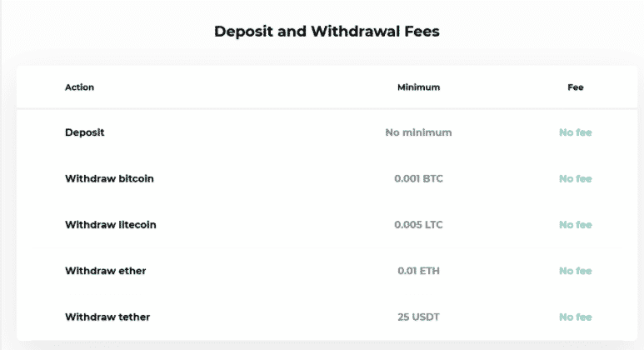Viewport: 644px width, 350px height.
Task: Select the Withdraw litecoin row label
Action: (x=111, y=224)
